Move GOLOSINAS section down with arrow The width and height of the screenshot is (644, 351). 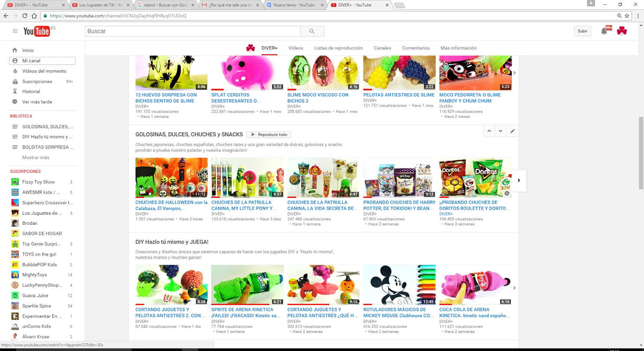[501, 131]
